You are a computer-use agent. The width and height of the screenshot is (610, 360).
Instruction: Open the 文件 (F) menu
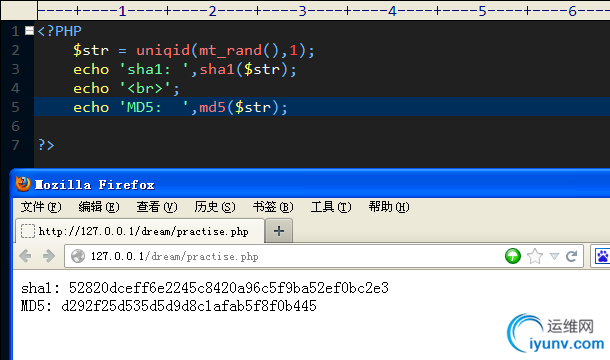pyautogui.click(x=41, y=207)
